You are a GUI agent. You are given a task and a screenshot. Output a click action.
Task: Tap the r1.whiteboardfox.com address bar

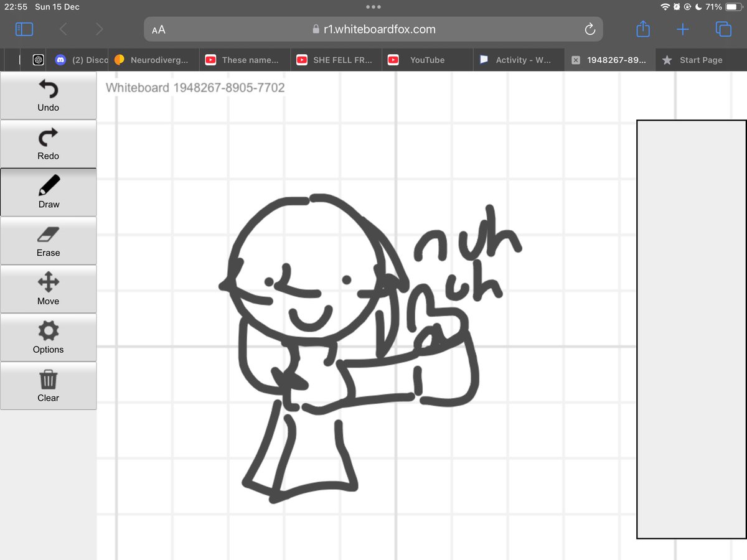click(x=374, y=29)
